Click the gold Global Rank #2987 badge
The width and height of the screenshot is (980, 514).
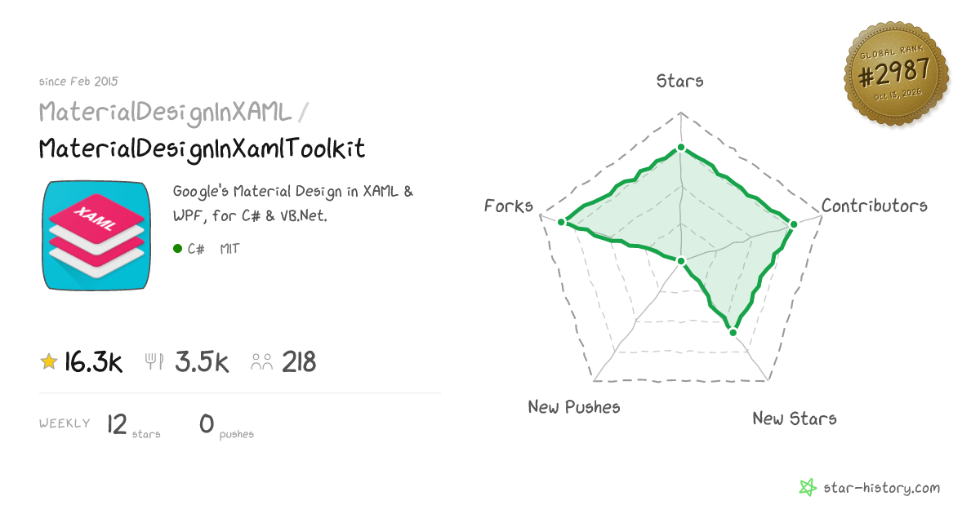point(897,74)
